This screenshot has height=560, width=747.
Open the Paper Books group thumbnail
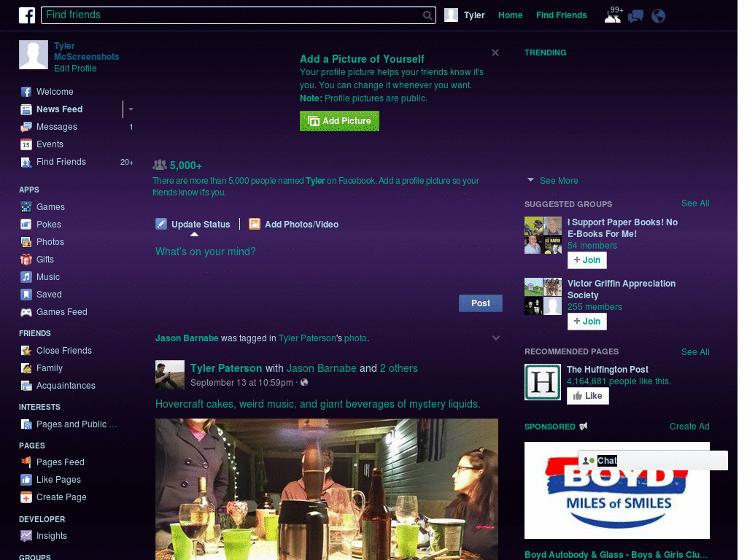pos(543,236)
